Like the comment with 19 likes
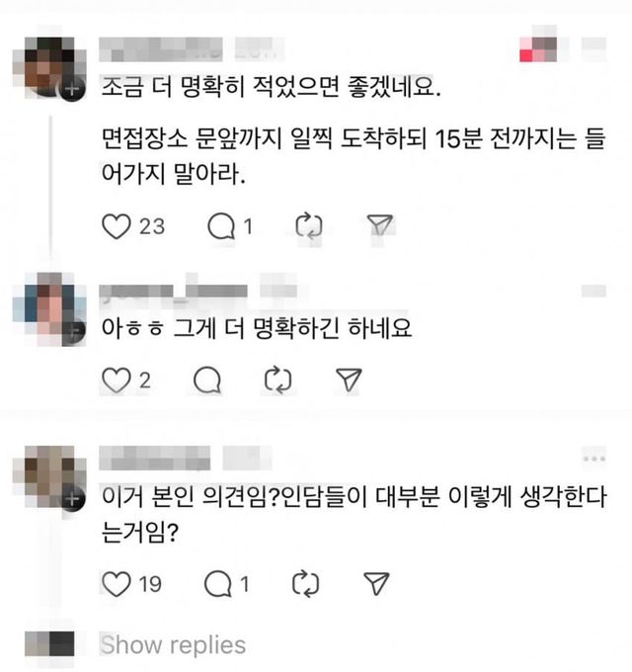 [117, 584]
